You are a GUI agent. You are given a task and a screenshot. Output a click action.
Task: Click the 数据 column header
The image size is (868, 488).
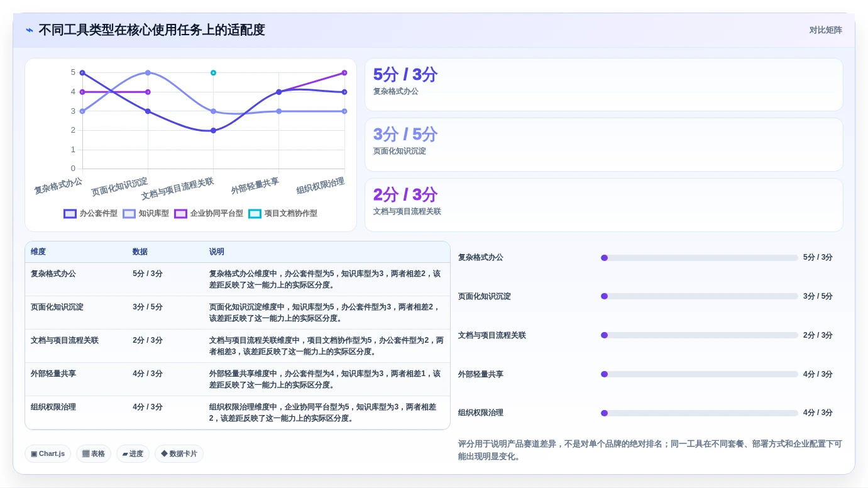pos(140,252)
